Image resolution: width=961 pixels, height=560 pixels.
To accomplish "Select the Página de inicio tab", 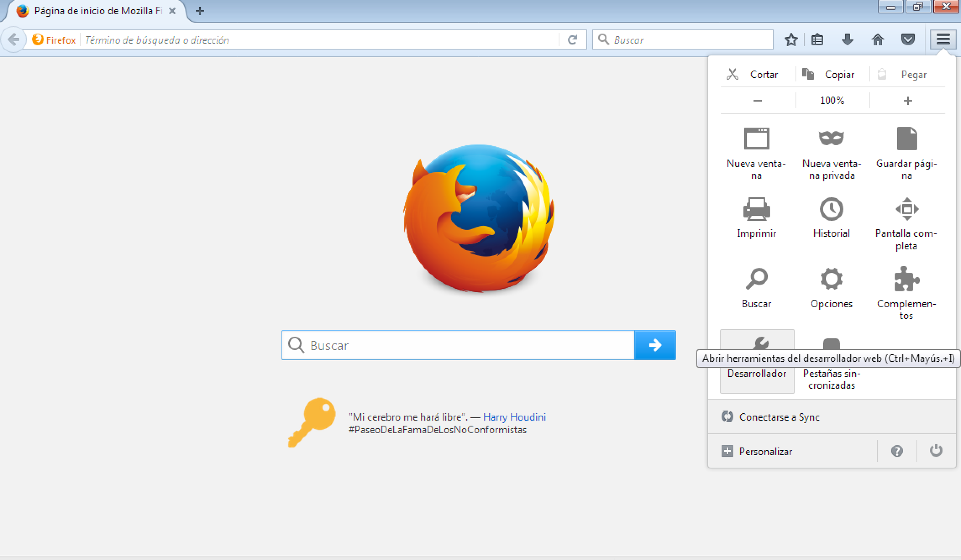I will point(92,11).
